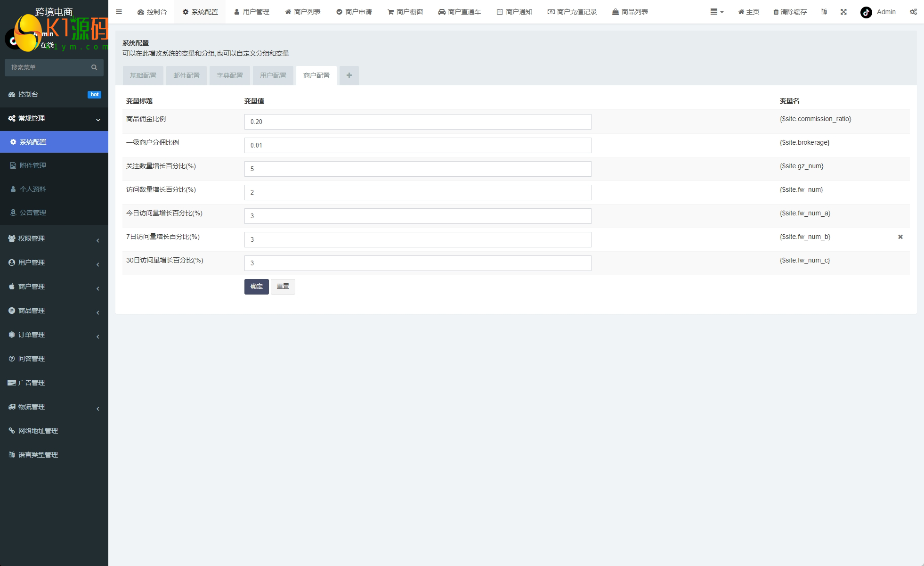Switch to the 邮件配置 tab

coord(186,75)
